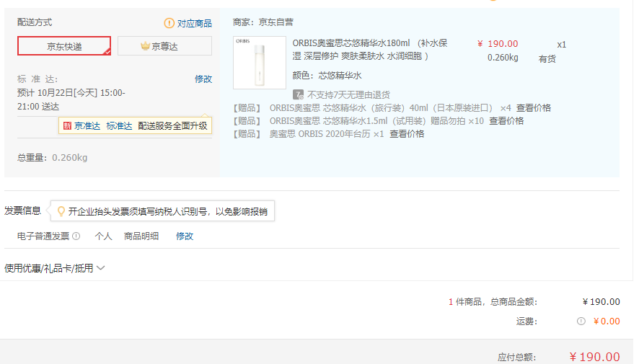
Task: Click the 标准达 link in the upgrade notice
Action: pyautogui.click(x=119, y=126)
